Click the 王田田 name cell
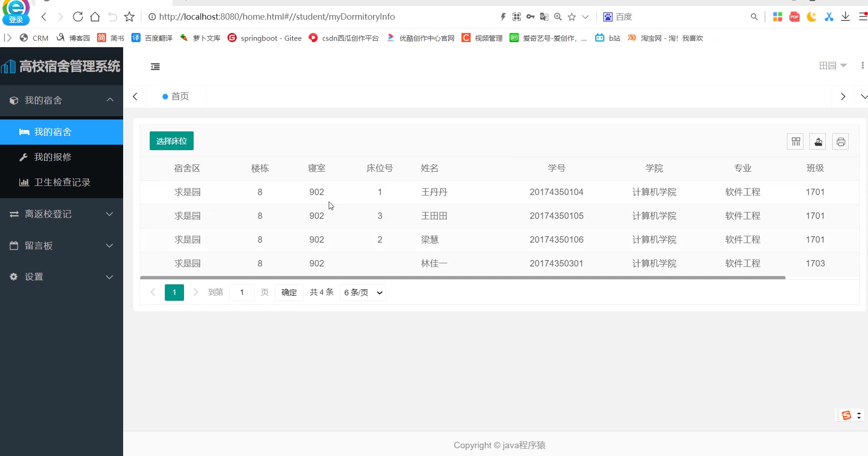This screenshot has height=456, width=868. tap(434, 216)
